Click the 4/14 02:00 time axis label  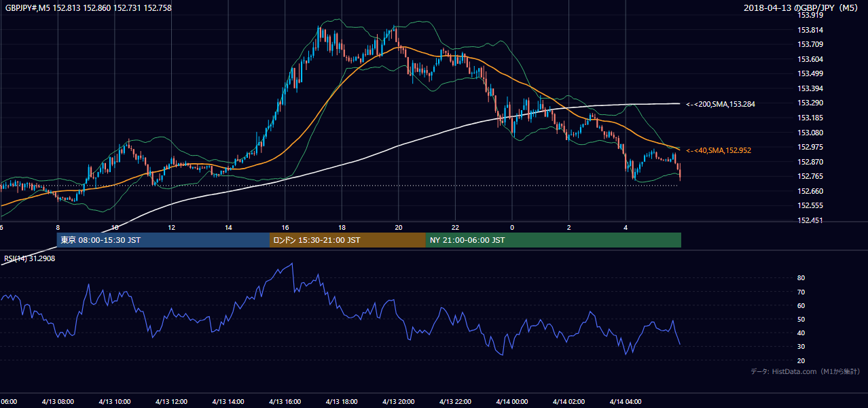[x=568, y=401]
